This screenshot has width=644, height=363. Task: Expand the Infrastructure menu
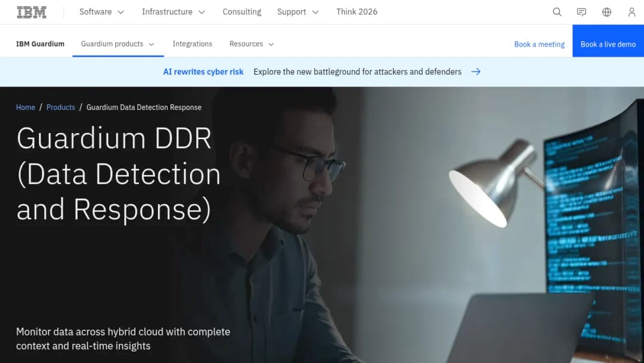[174, 12]
